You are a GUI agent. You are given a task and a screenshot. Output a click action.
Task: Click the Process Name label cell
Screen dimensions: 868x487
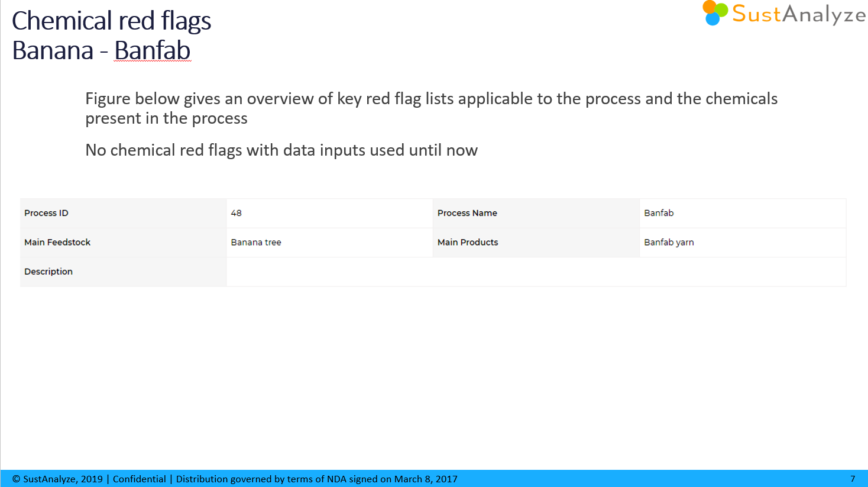click(467, 213)
